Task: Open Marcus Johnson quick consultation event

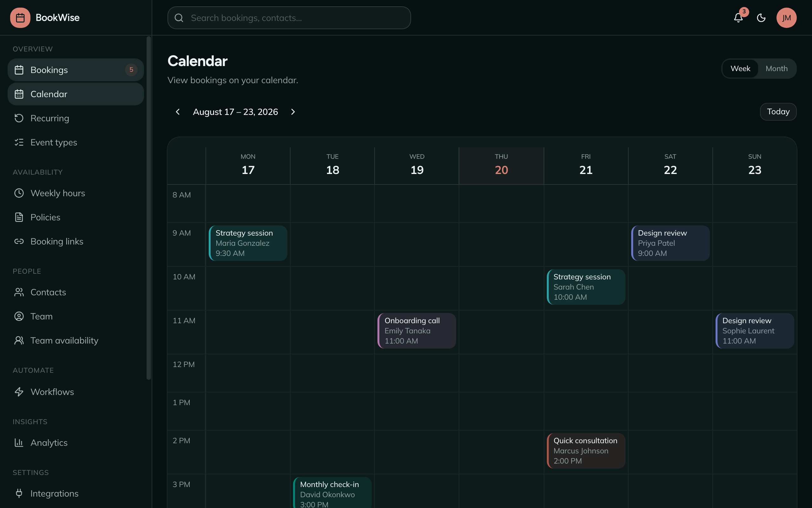Action: pos(586,451)
